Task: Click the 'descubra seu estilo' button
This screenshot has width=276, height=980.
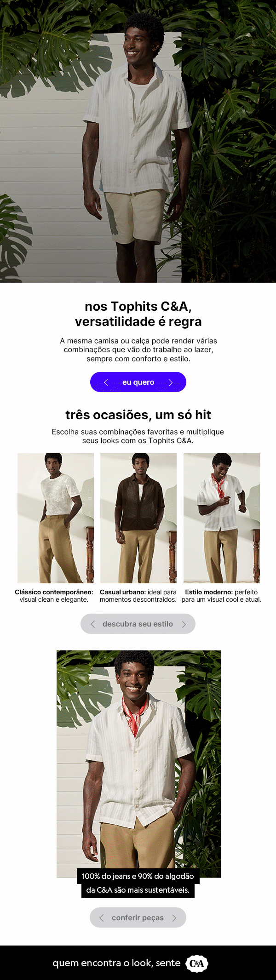Action: tap(138, 624)
